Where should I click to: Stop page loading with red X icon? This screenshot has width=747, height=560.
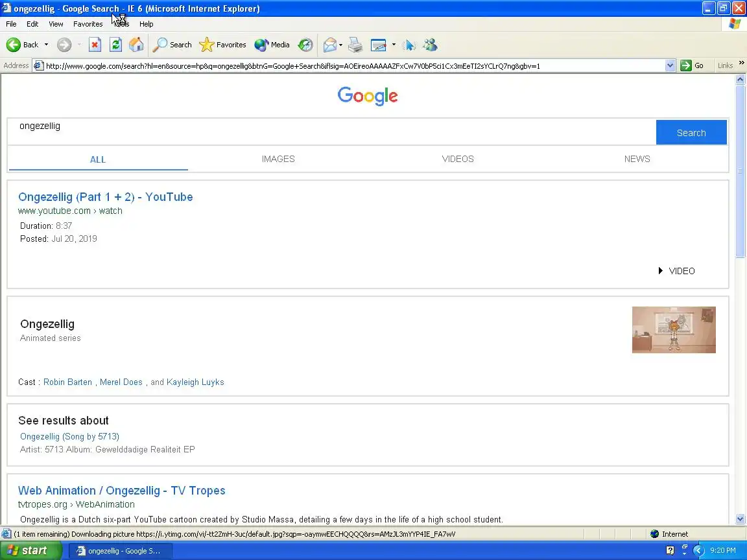click(95, 45)
